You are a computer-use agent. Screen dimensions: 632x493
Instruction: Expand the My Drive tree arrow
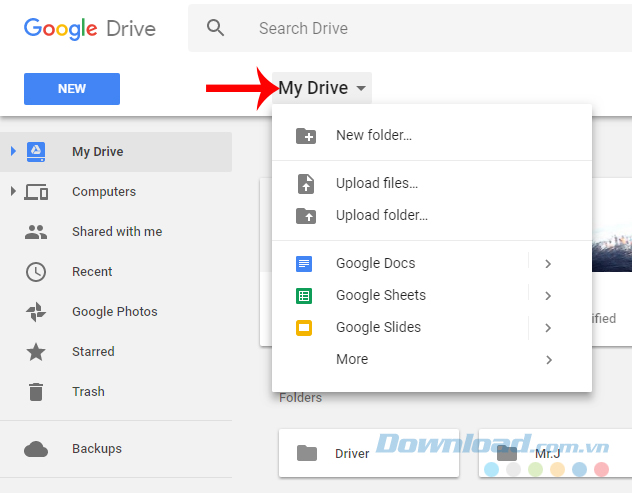(13, 151)
